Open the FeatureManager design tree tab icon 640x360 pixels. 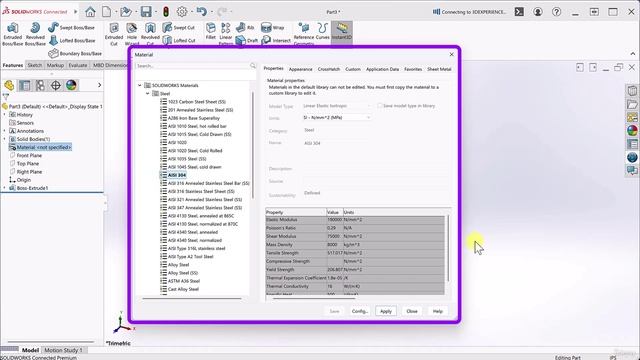point(9,85)
